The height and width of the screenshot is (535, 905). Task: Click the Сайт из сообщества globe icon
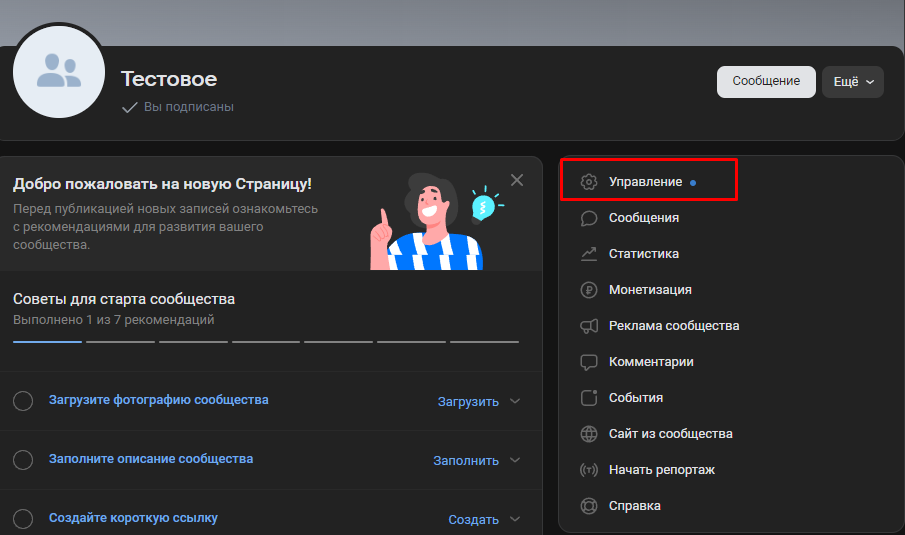click(589, 434)
